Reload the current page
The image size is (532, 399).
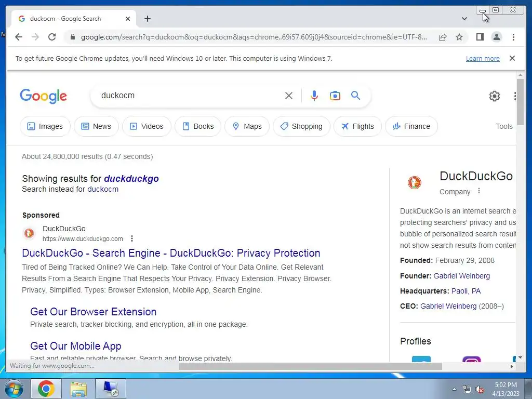point(52,37)
